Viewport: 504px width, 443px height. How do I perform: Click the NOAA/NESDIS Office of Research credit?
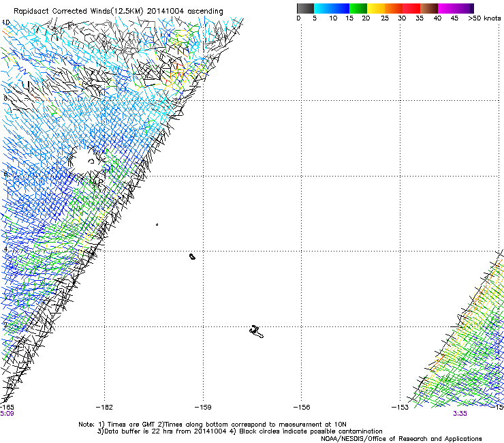(401, 439)
